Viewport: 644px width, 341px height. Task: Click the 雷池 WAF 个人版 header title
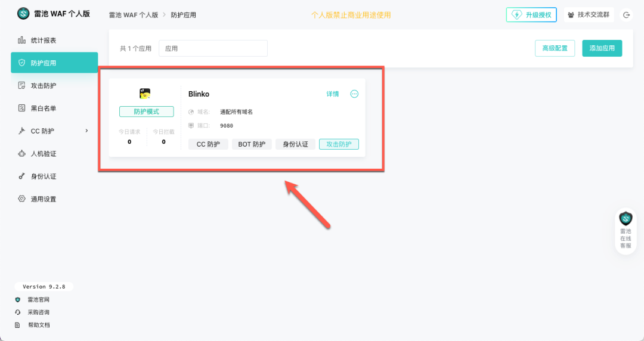pyautogui.click(x=62, y=14)
